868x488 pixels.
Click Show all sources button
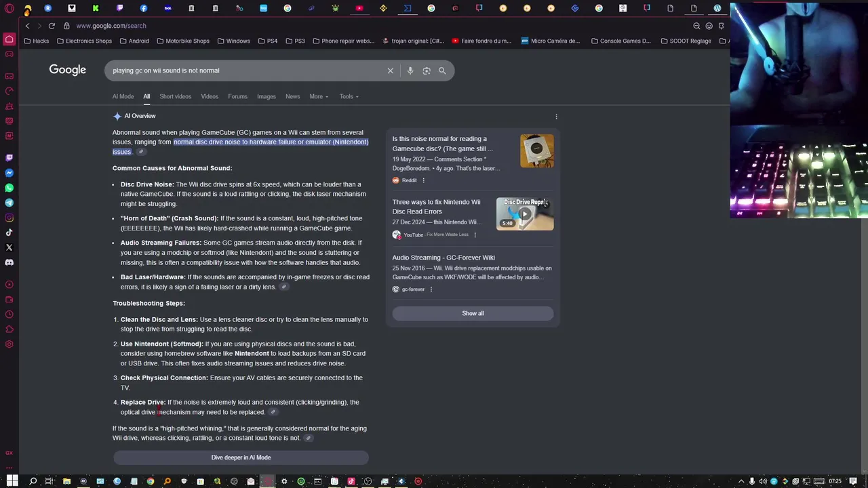pyautogui.click(x=473, y=313)
